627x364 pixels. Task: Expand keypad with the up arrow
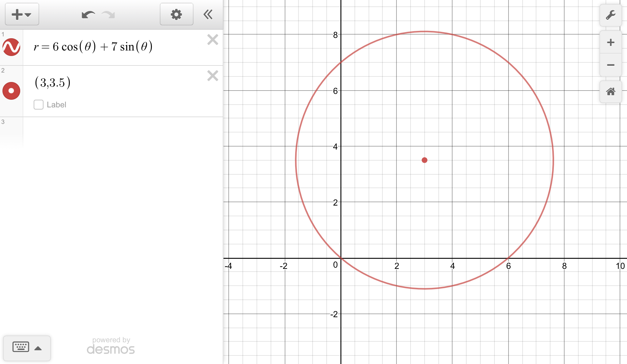coord(38,348)
